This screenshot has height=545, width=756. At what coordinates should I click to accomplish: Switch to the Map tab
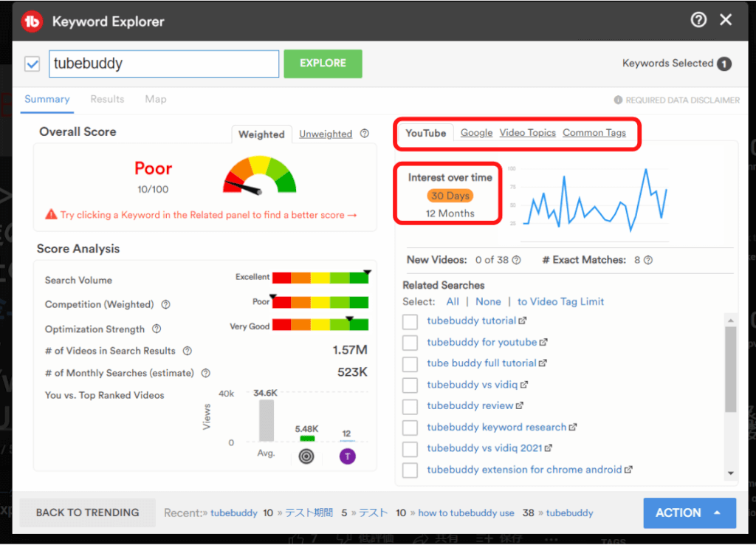(156, 99)
